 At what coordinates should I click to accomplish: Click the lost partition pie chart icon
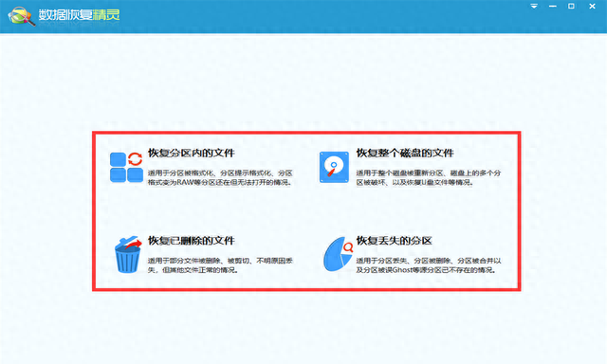338,254
